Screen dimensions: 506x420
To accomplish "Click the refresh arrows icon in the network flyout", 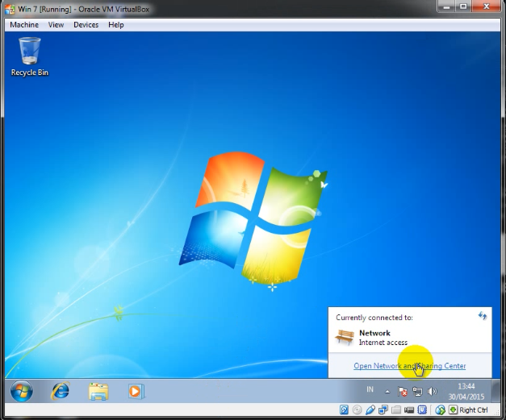I will coord(483,315).
